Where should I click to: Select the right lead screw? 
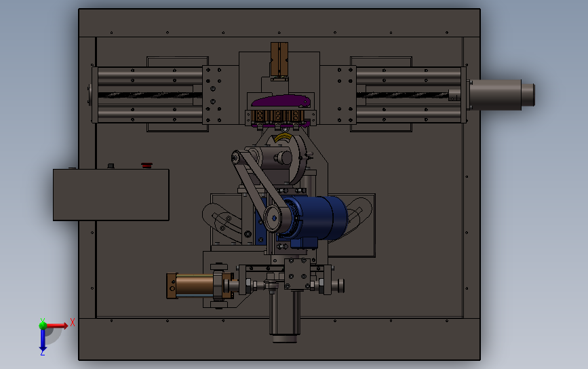click(x=403, y=95)
